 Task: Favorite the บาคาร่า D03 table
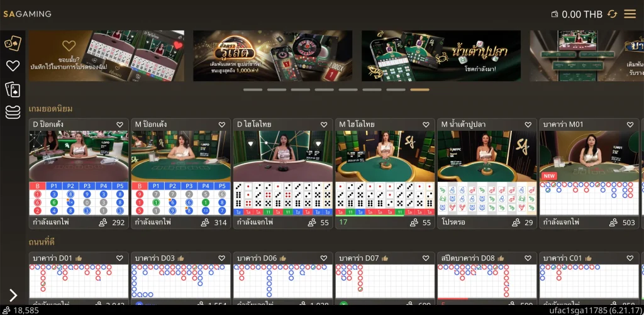[x=222, y=258]
